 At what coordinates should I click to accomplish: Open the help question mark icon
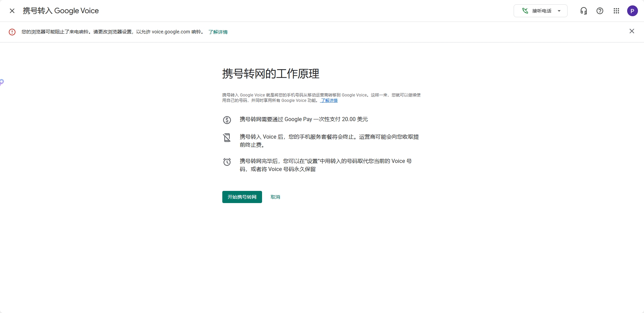point(600,11)
